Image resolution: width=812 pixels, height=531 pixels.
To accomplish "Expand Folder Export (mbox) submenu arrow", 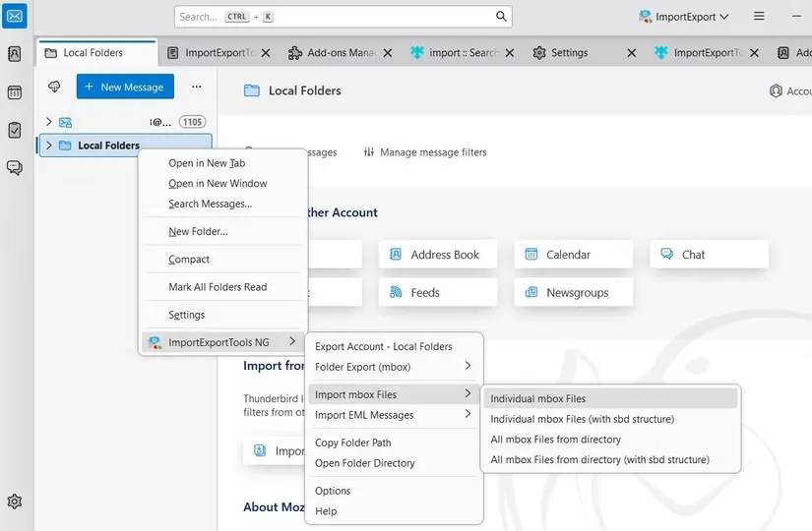I will pyautogui.click(x=468, y=366).
